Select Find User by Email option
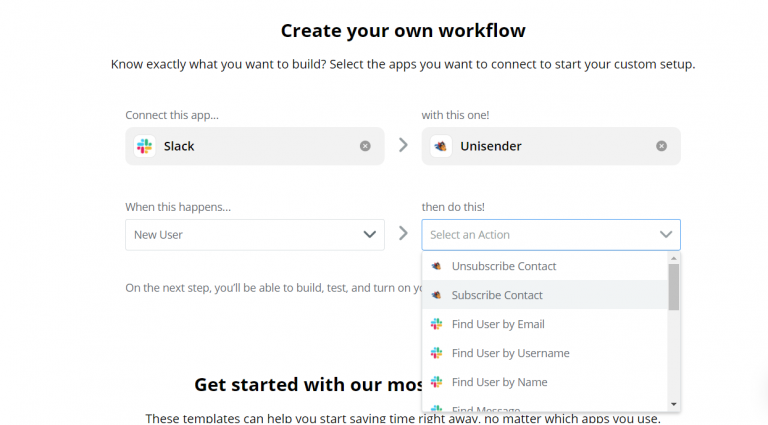The image size is (768, 425). [545, 324]
